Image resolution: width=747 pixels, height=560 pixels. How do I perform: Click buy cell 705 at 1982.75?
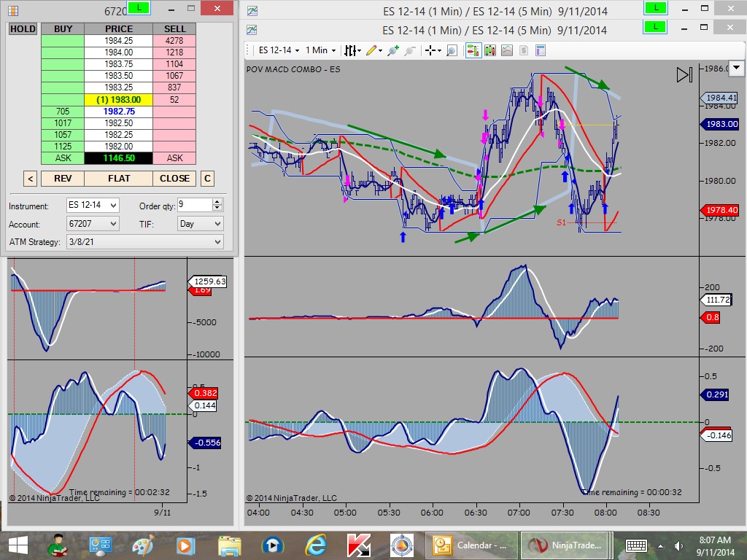pos(63,112)
